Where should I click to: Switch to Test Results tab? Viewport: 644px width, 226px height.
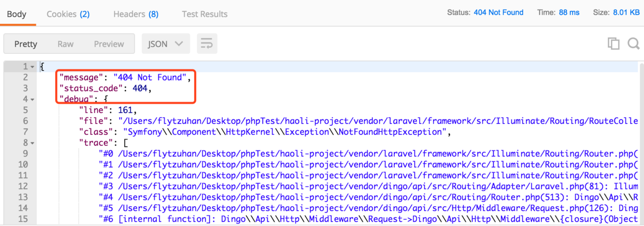[x=205, y=14]
